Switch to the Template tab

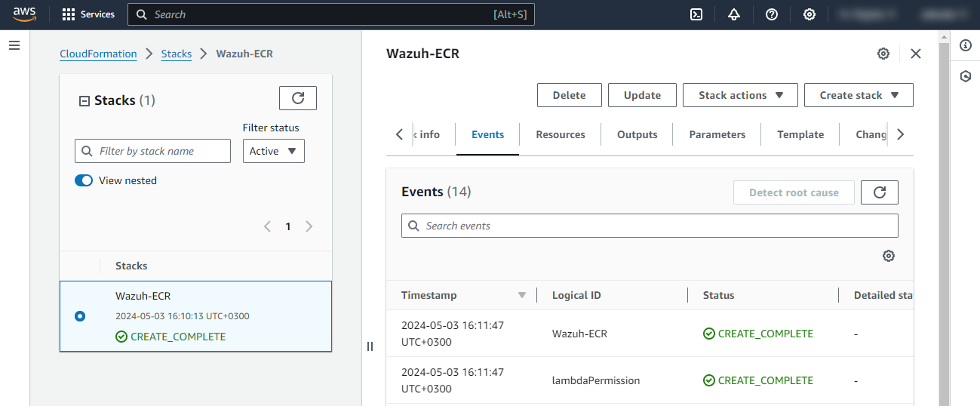pyautogui.click(x=800, y=134)
